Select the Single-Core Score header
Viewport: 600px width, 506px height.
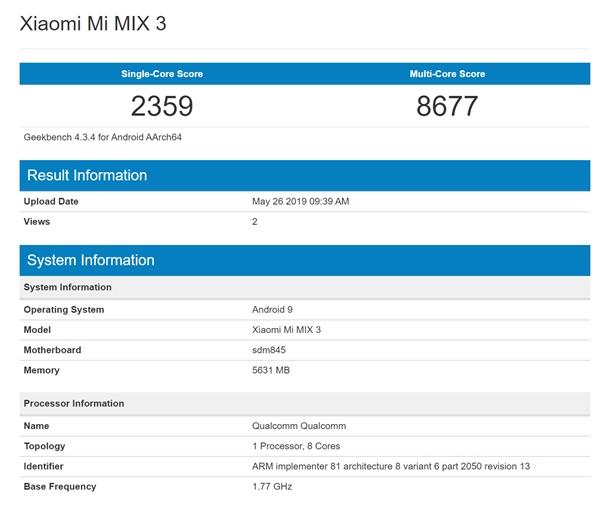point(162,74)
